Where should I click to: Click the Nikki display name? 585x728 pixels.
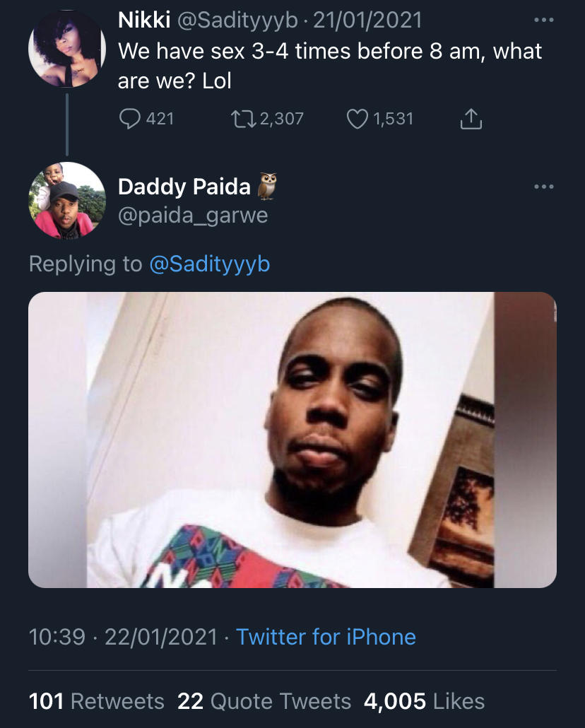144,20
